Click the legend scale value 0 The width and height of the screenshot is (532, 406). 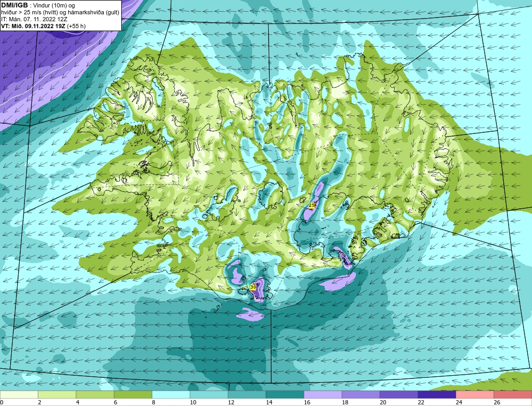[2, 402]
